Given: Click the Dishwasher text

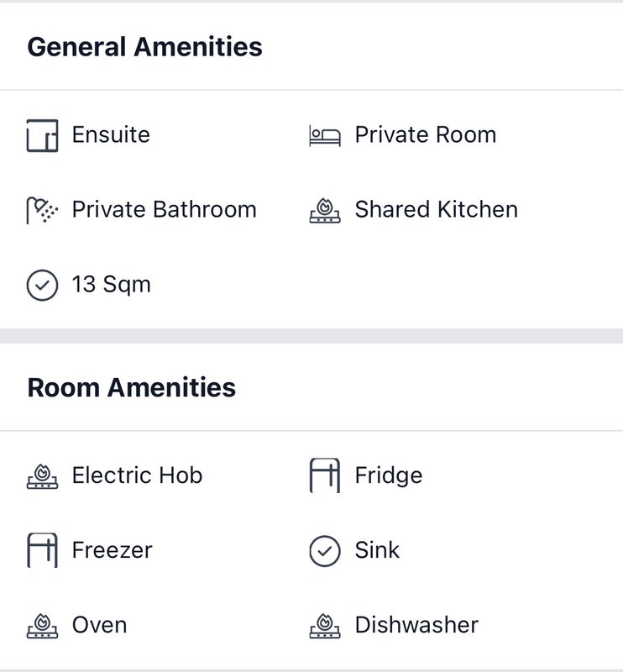Looking at the screenshot, I should coord(416,625).
